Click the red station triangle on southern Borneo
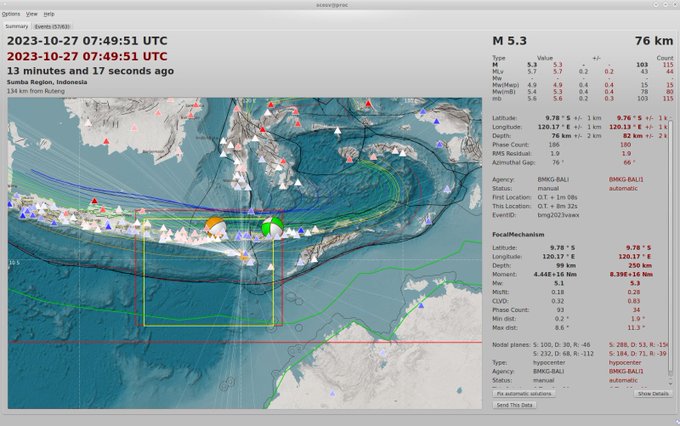 (106, 141)
